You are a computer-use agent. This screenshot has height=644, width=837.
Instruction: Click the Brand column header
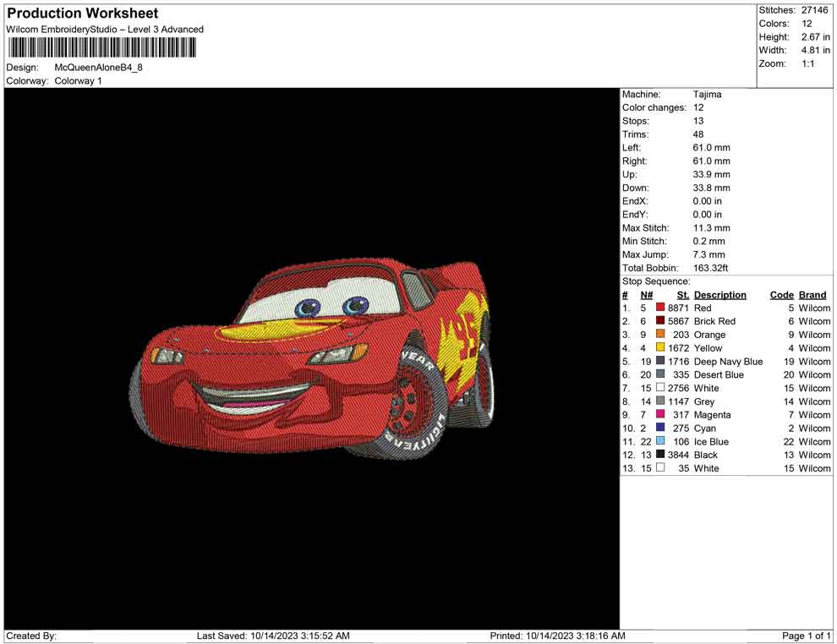tap(812, 295)
